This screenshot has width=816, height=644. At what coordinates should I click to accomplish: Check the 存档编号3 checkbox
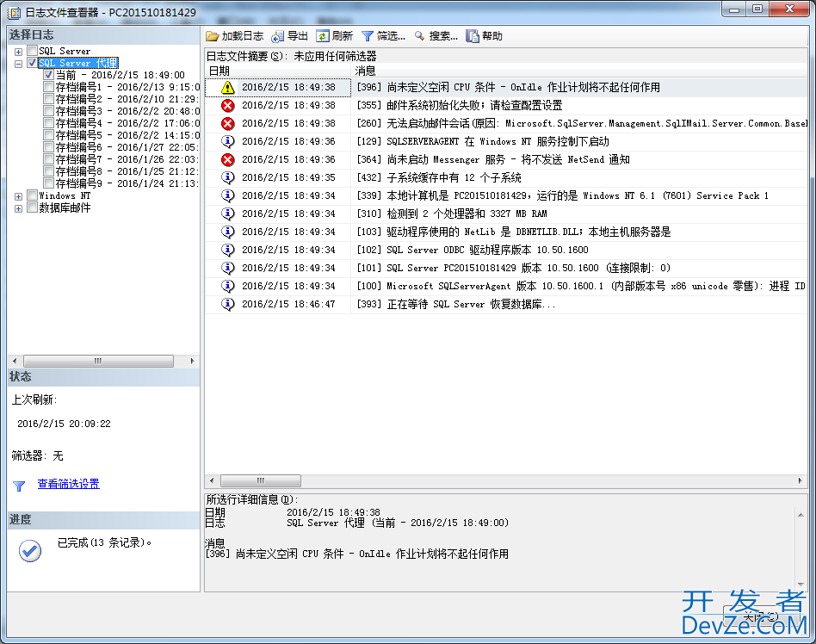click(x=48, y=110)
